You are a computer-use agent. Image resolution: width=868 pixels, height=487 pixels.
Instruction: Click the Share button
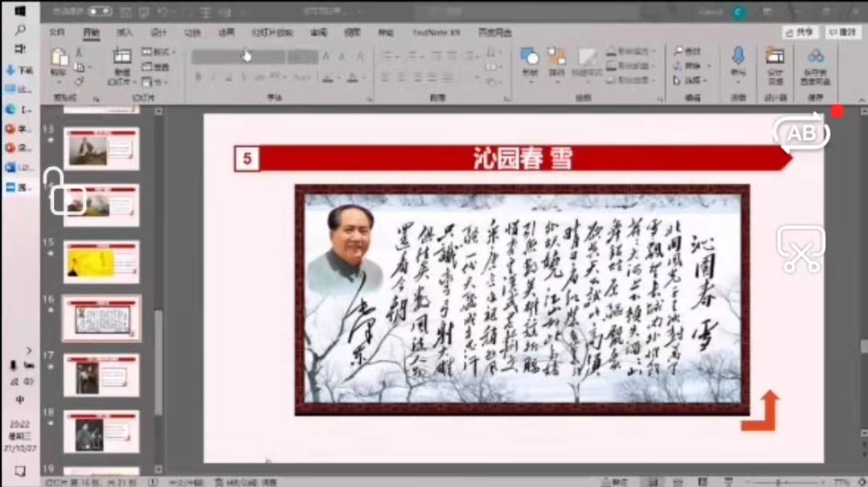(800, 32)
